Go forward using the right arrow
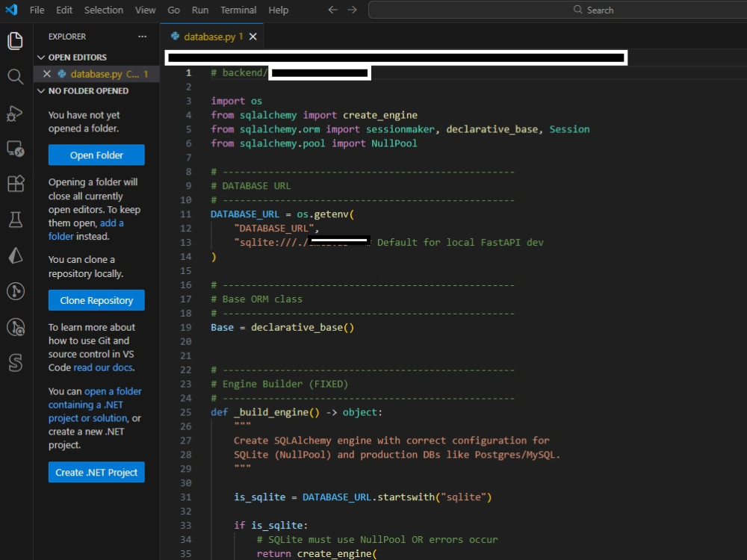The height and width of the screenshot is (560, 747). (352, 10)
